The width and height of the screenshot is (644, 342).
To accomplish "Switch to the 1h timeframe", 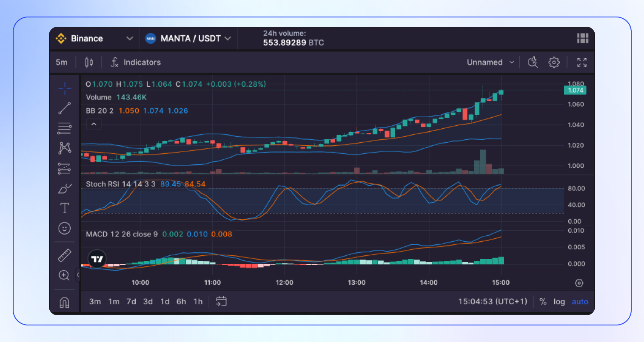I will click(198, 302).
